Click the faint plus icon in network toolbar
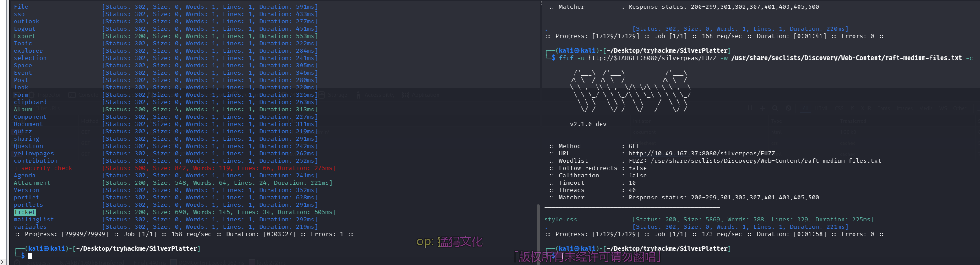Viewport: 980px width, 265px height. [762, 109]
